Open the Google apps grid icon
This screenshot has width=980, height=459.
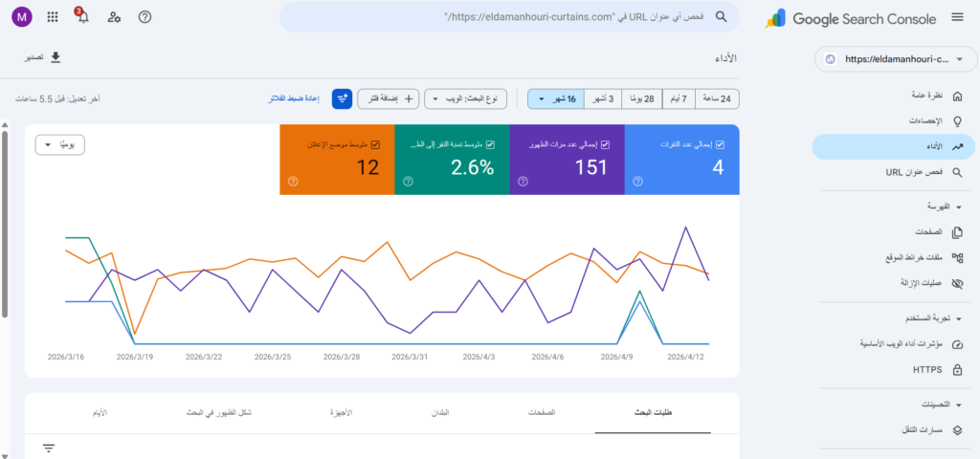click(52, 17)
